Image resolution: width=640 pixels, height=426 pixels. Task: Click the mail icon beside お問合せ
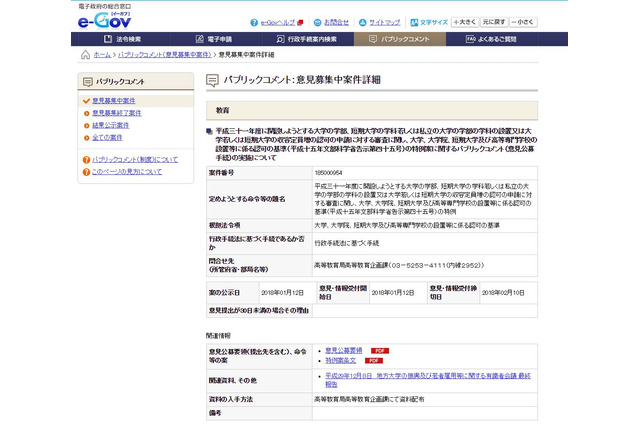click(317, 22)
